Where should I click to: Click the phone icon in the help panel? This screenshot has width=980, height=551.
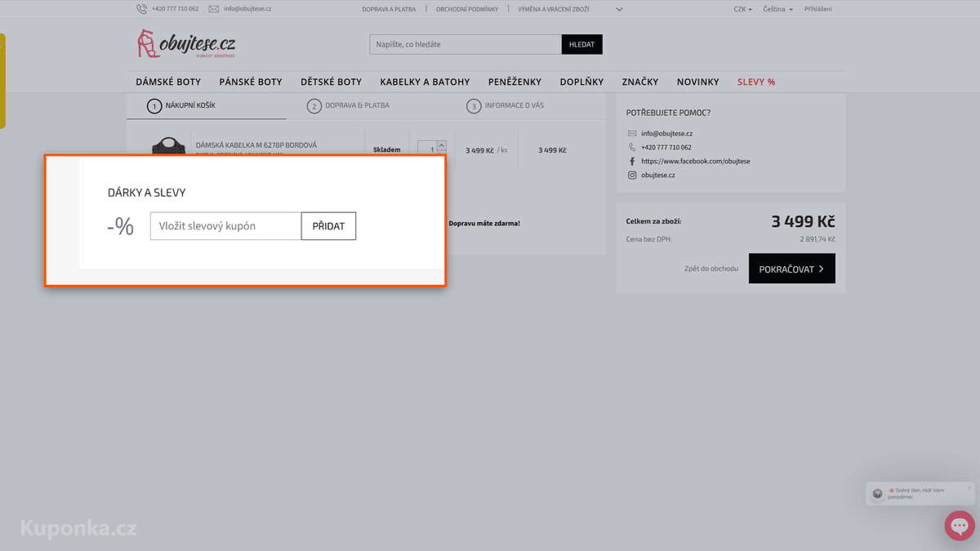point(632,147)
